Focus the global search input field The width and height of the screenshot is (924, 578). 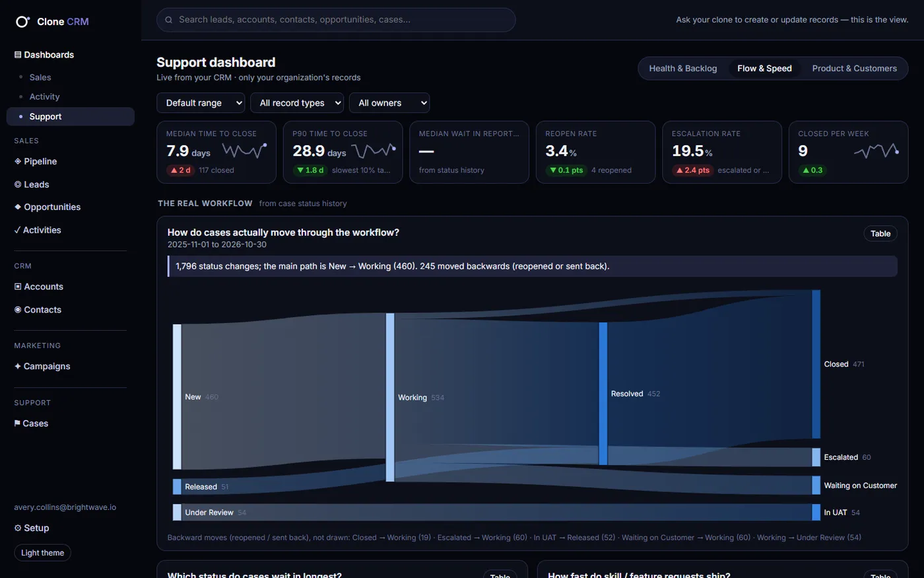click(336, 20)
